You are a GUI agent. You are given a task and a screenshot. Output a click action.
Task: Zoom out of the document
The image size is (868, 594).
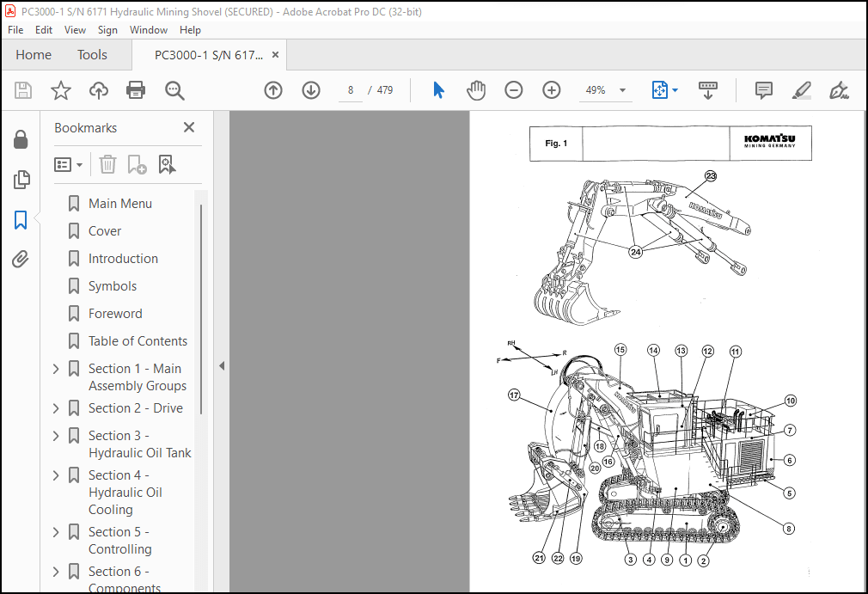(513, 89)
